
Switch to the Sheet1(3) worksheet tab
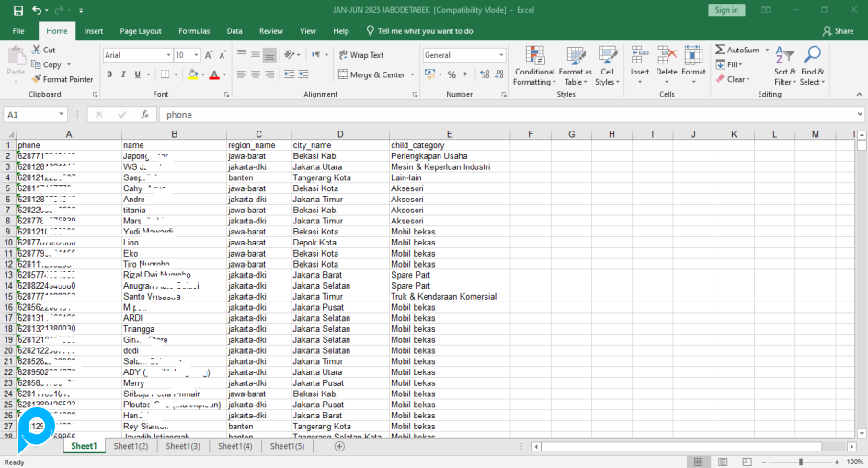point(182,446)
